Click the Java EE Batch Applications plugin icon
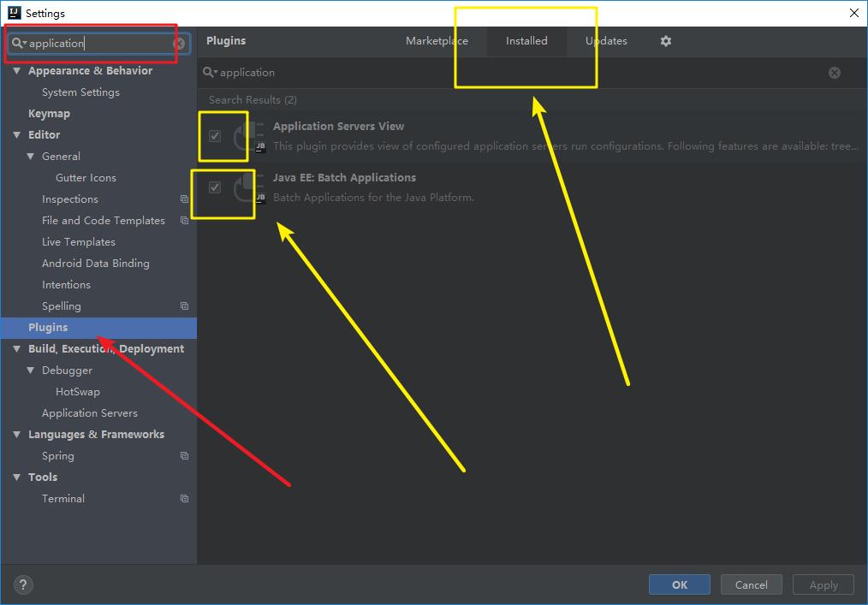868x605 pixels. 249,187
